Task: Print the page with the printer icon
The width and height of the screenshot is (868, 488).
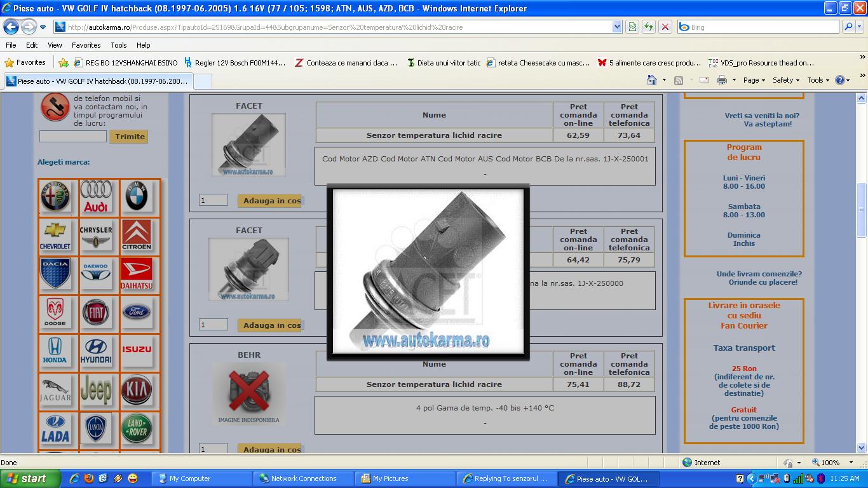Action: coord(722,80)
